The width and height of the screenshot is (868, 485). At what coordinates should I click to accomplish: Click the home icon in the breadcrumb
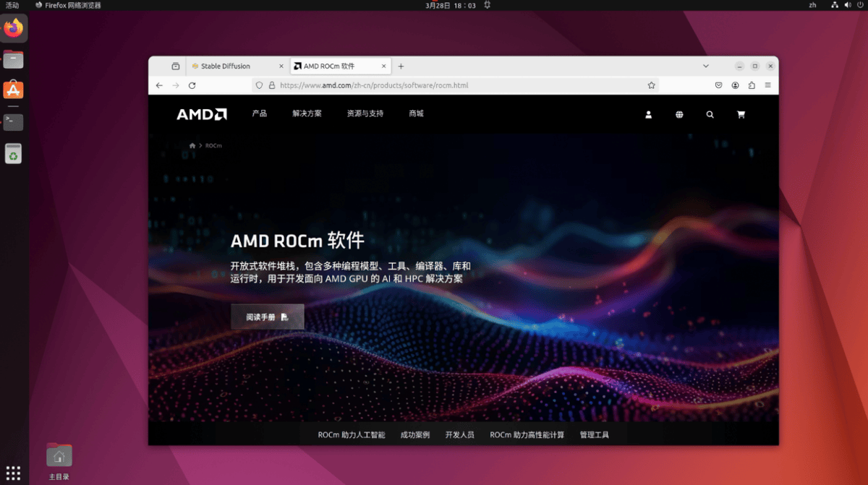192,145
